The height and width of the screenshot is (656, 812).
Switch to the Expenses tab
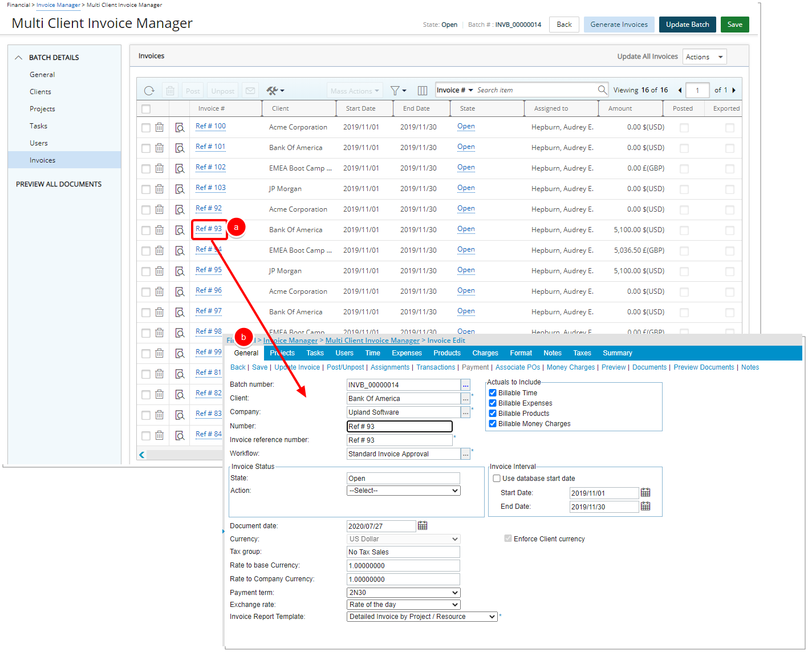pos(407,353)
